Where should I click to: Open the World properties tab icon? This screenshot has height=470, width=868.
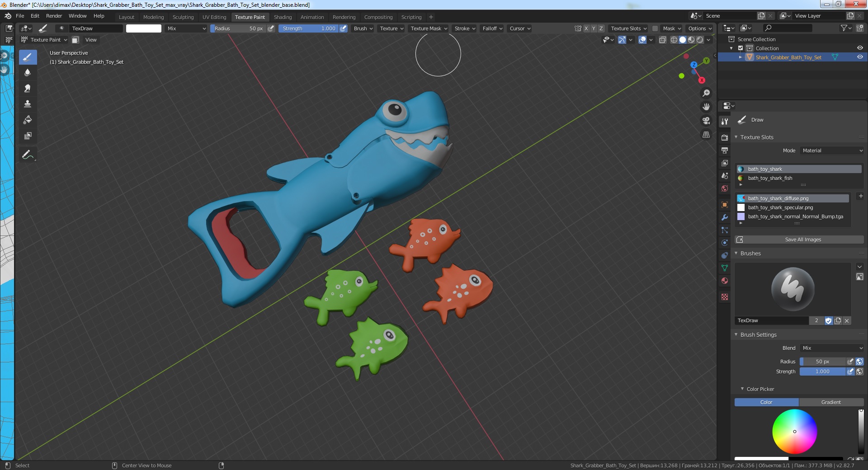725,188
